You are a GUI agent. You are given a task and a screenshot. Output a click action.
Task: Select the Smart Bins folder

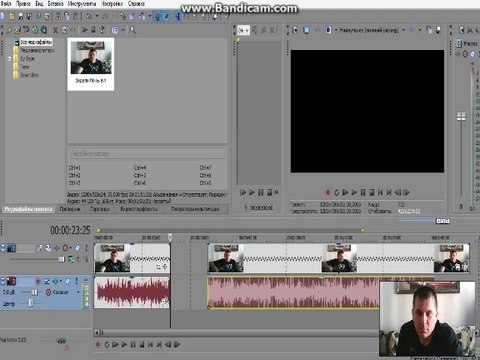(29, 75)
